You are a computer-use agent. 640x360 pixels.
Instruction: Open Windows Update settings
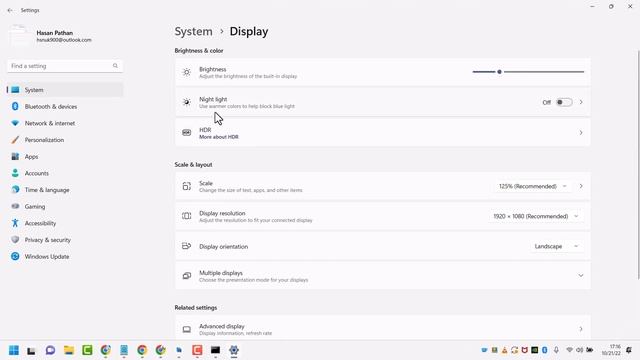(x=65, y=257)
